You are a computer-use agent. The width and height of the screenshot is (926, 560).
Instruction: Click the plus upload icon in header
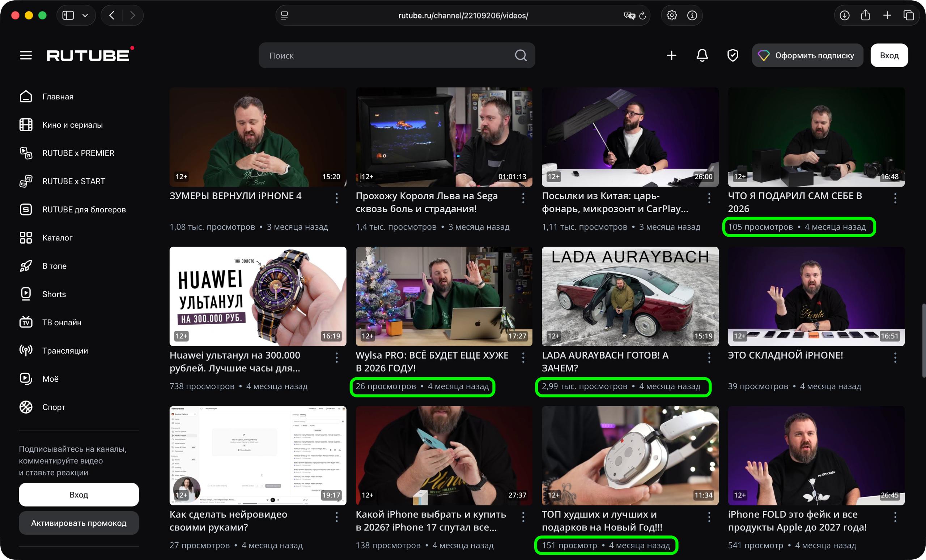click(671, 56)
